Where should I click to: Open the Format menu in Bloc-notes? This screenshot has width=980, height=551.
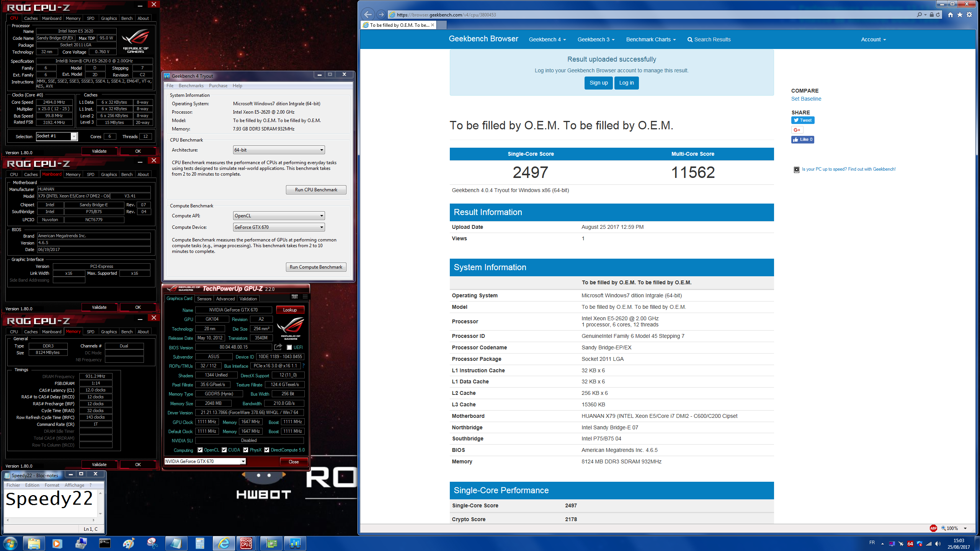pyautogui.click(x=52, y=485)
